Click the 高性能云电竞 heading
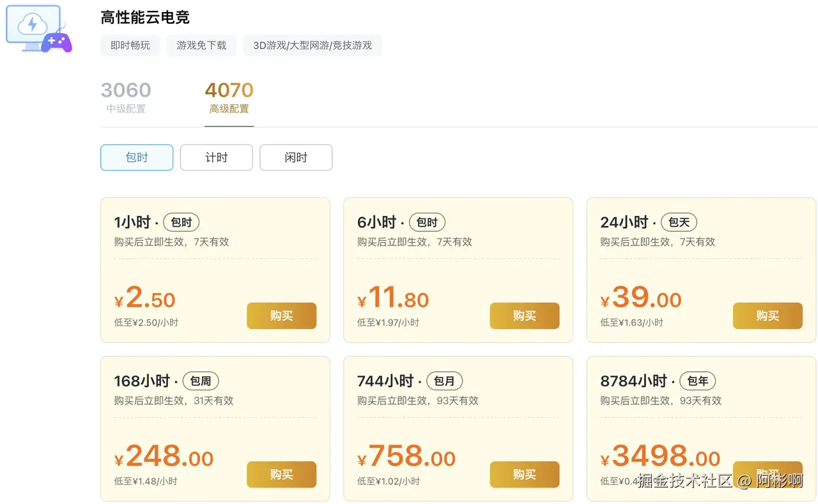Image resolution: width=818 pixels, height=504 pixels. [x=145, y=17]
